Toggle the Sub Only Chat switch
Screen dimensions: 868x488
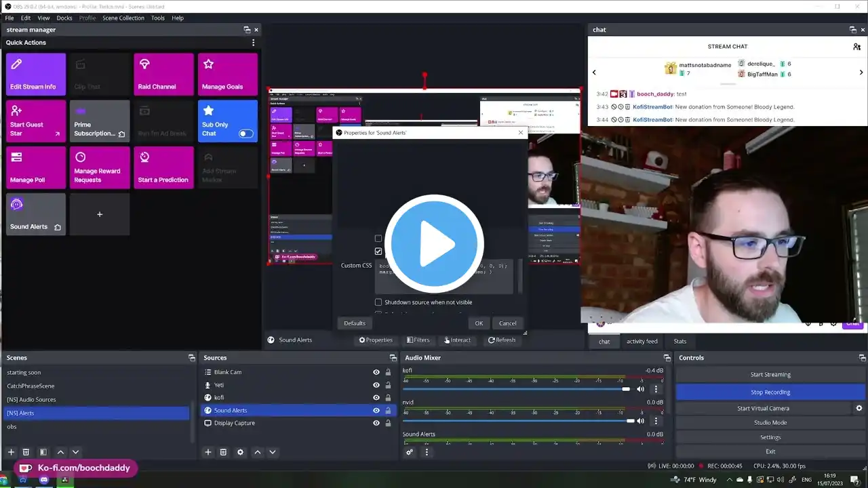click(x=246, y=134)
